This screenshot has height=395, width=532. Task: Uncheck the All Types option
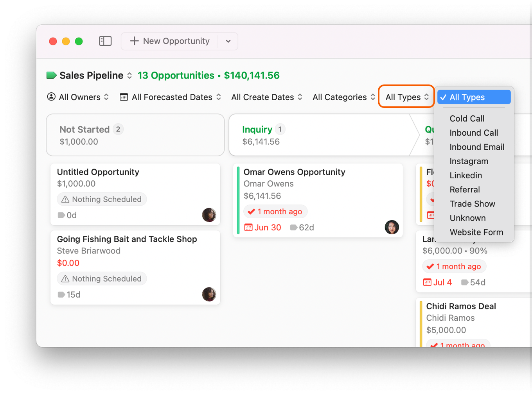(473, 97)
